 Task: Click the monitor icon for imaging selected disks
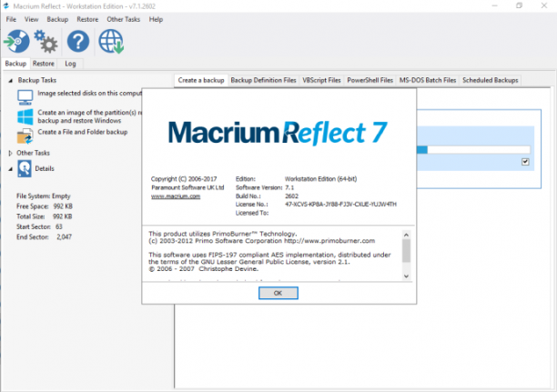[x=25, y=97]
